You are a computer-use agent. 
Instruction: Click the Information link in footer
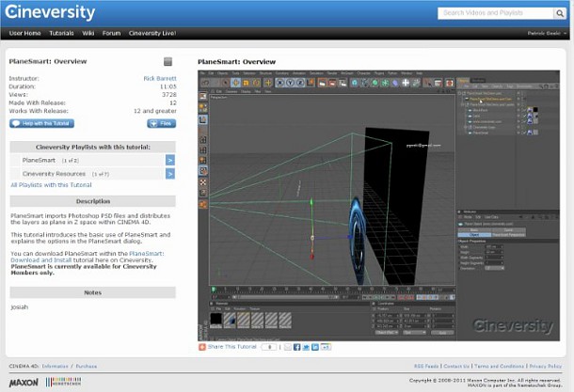click(55, 366)
